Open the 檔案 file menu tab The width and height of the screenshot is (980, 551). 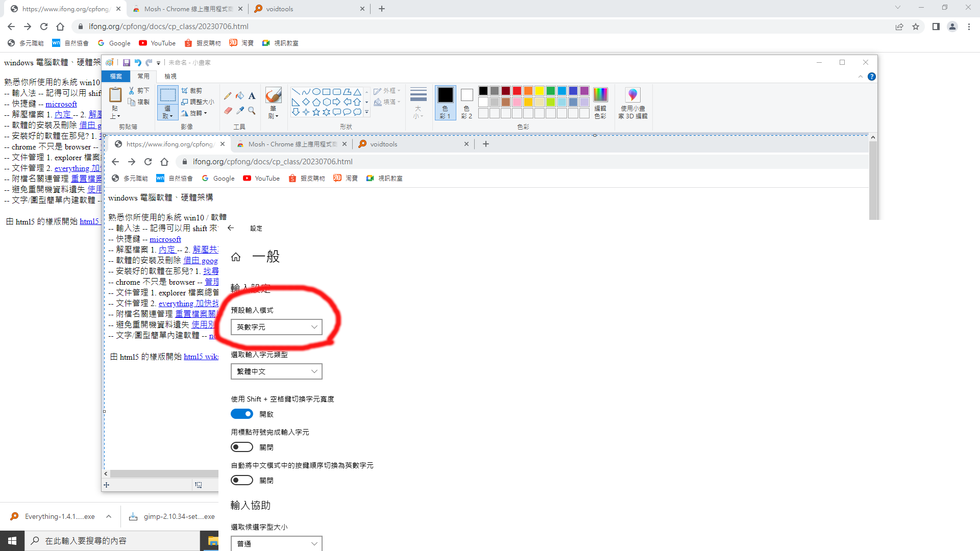pyautogui.click(x=116, y=76)
